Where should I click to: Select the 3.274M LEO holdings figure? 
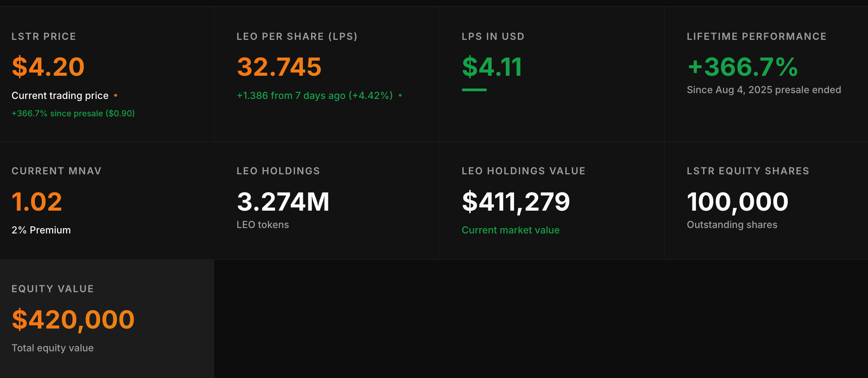pos(283,202)
